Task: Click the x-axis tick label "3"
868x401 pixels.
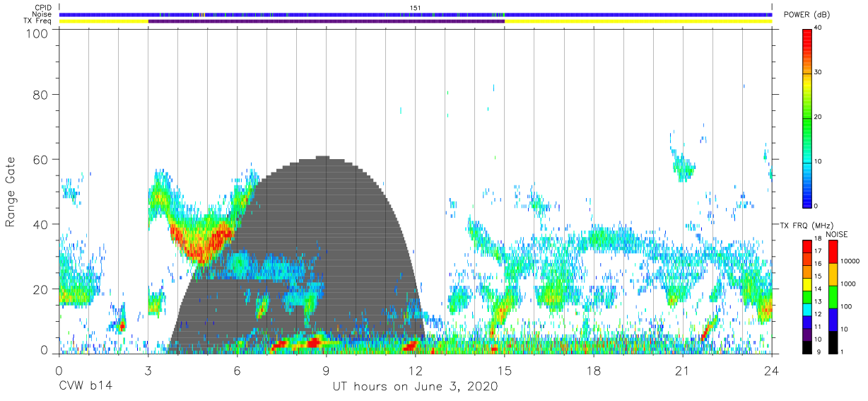Action: coord(148,370)
